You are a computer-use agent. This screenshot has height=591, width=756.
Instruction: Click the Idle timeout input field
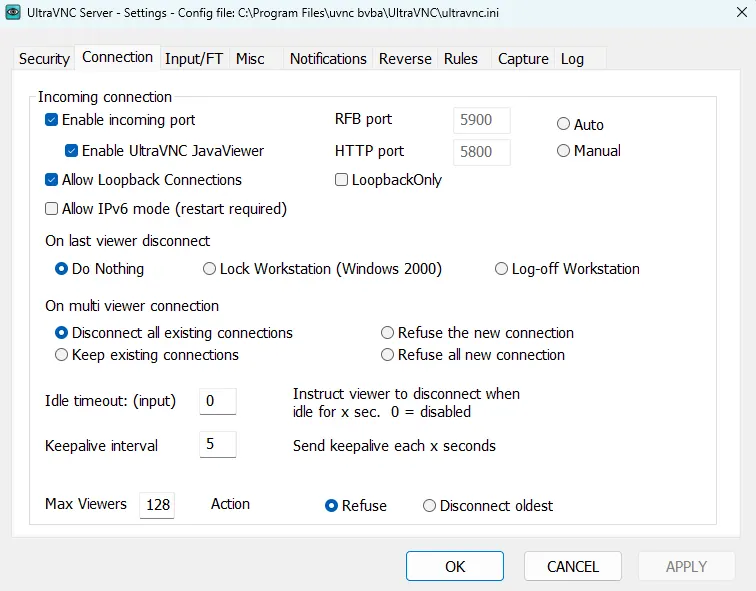[x=217, y=401]
